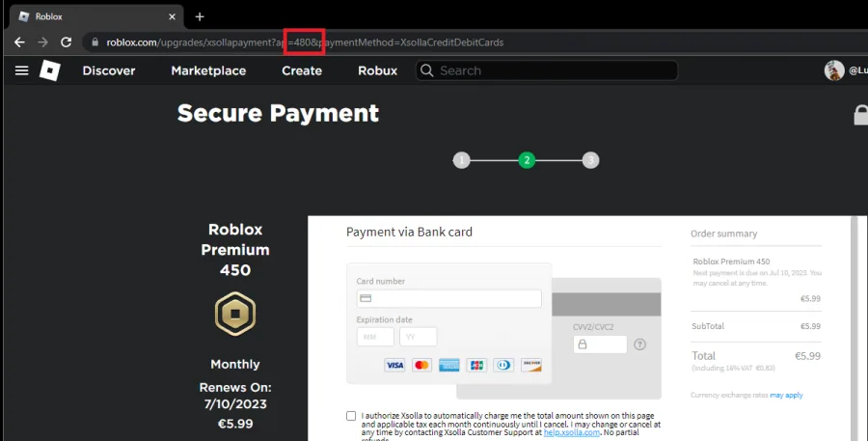Click the Roblox Search field
The image size is (868, 441).
click(547, 70)
